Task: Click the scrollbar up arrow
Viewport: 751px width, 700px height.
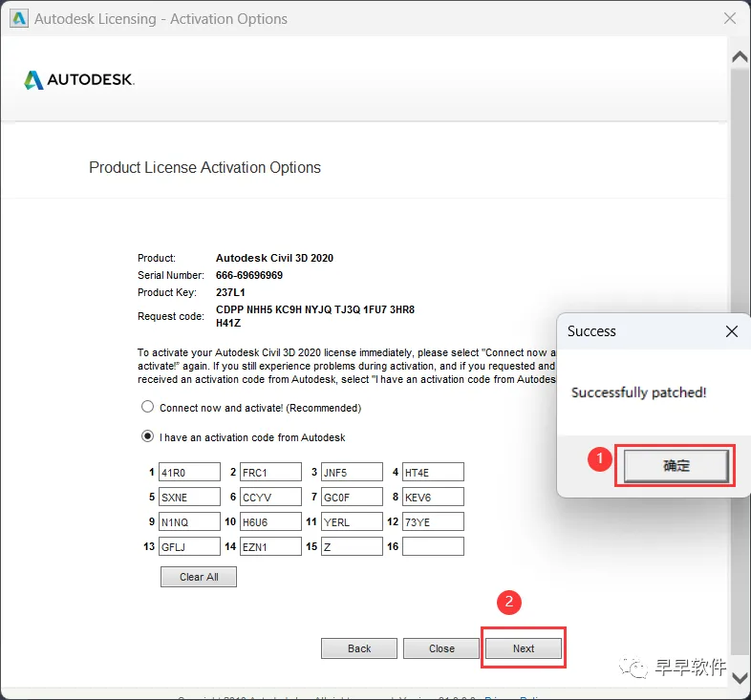Action: [740, 57]
